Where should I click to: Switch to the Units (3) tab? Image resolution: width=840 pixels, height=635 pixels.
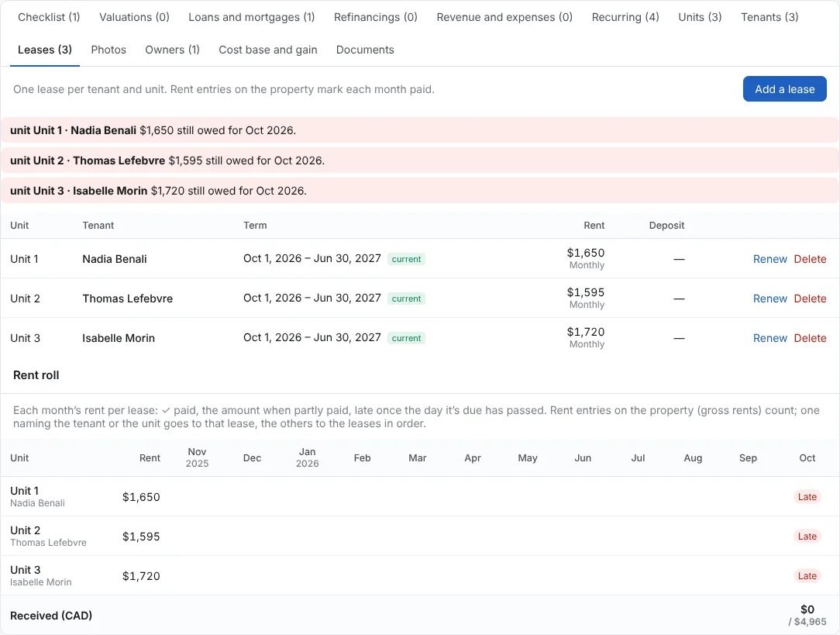coord(700,17)
